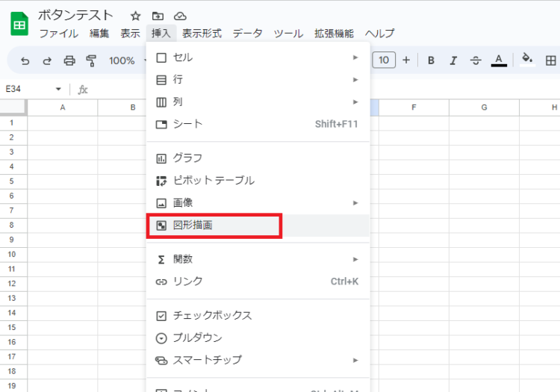Click the move to folder icon

pyautogui.click(x=158, y=16)
